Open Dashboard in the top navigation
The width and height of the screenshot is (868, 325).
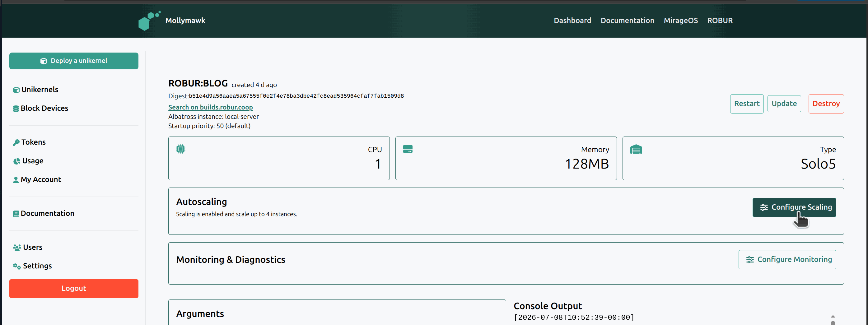(x=572, y=21)
